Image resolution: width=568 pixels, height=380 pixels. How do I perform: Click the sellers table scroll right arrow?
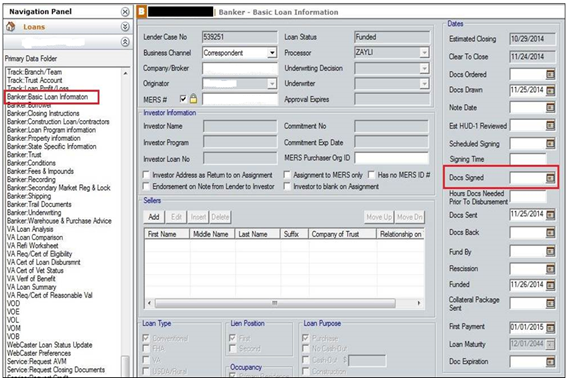coord(419,303)
